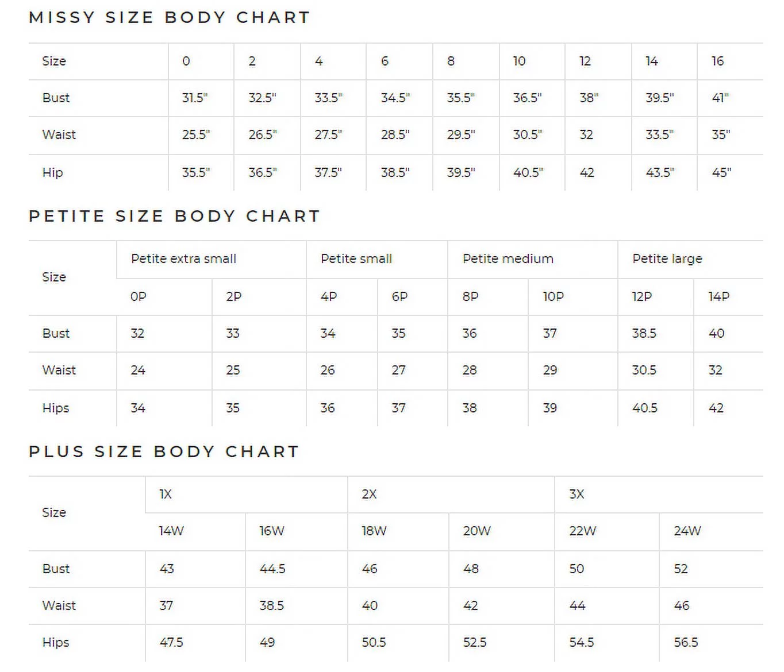Select the Missy size 16 column header

(717, 61)
